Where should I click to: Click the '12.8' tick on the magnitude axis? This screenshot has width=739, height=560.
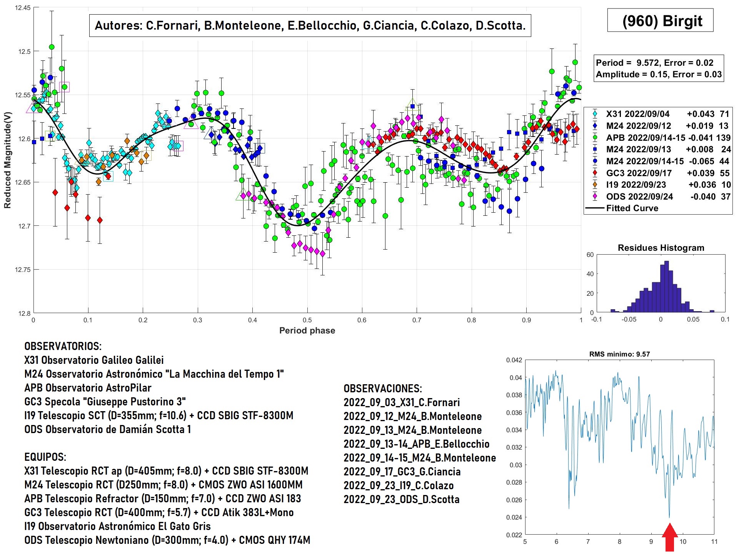tap(24, 313)
